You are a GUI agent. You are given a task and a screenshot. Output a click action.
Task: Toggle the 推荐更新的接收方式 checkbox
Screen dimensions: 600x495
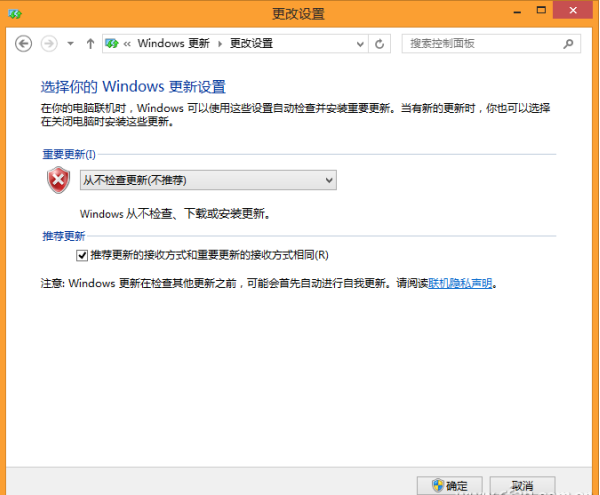coord(82,256)
